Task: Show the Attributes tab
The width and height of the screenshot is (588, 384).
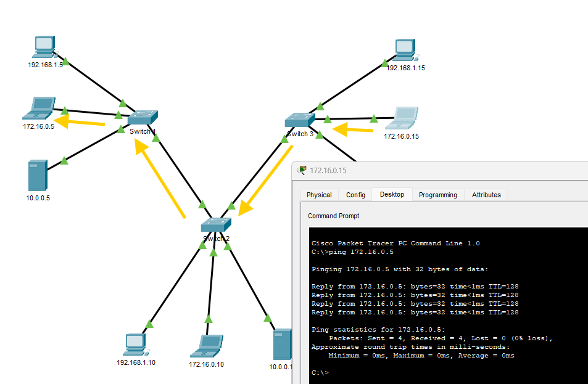Action: [x=486, y=195]
